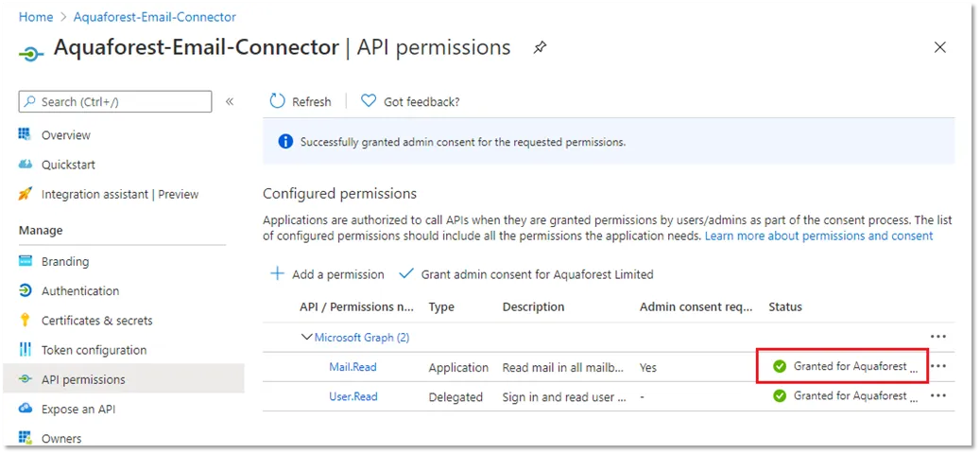Select Authentication in the Manage menu
The height and width of the screenshot is (454, 980).
(80, 291)
